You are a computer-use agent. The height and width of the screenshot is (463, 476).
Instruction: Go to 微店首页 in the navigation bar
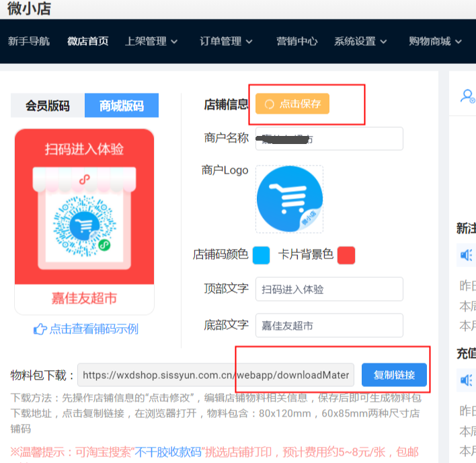(x=87, y=41)
